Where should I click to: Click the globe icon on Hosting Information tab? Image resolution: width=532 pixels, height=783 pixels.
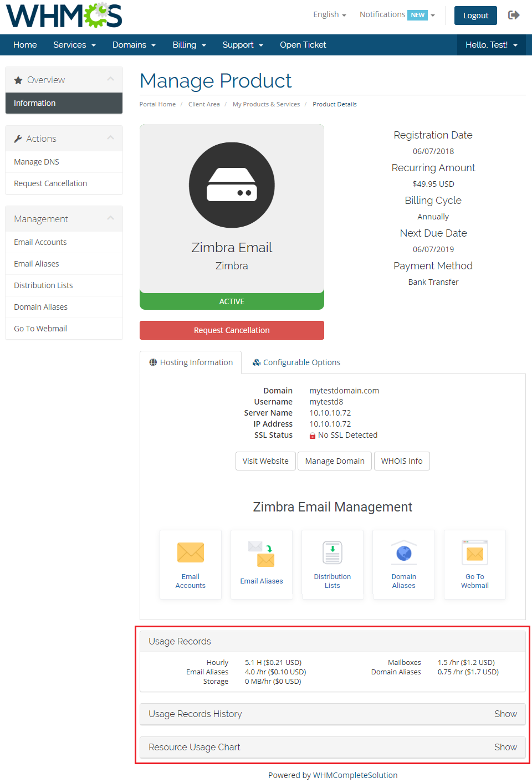[x=153, y=362]
